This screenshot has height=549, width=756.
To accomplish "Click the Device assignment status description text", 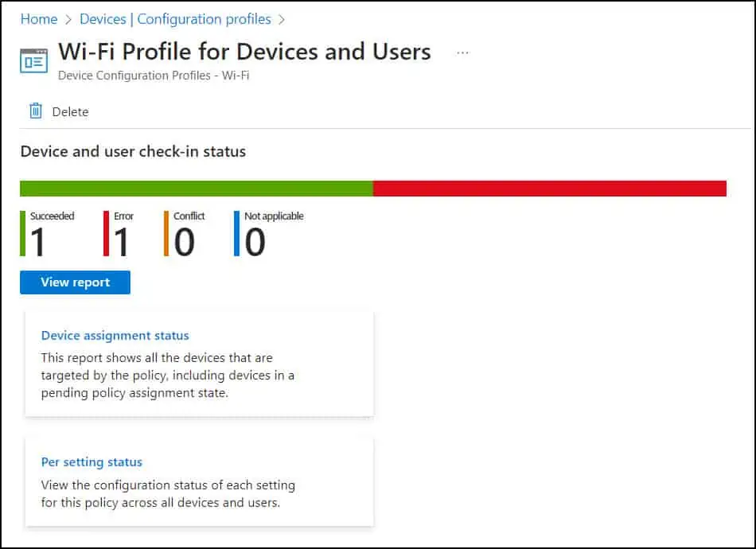I will (168, 375).
